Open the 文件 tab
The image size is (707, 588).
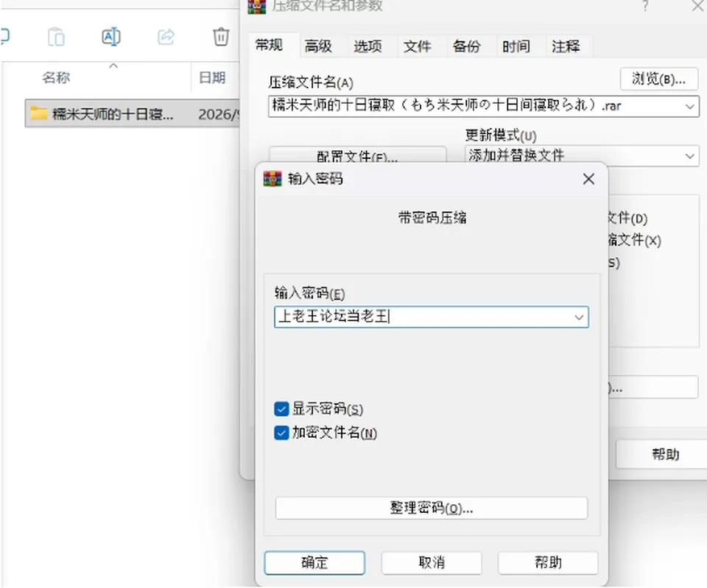418,46
